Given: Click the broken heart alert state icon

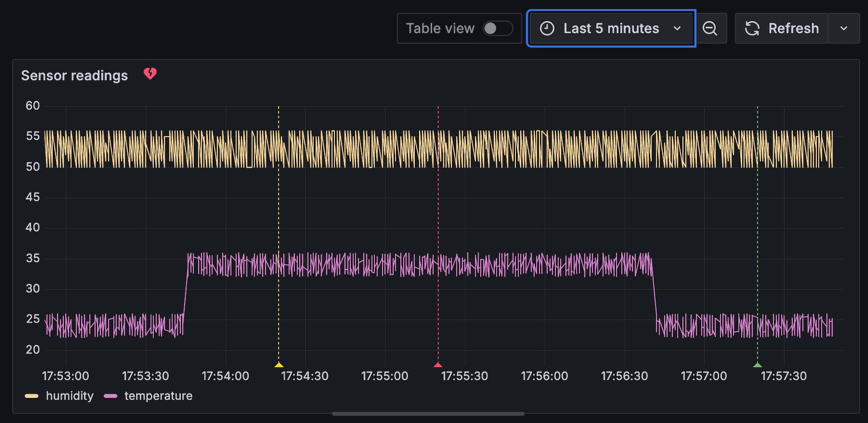Looking at the screenshot, I should pyautogui.click(x=150, y=74).
